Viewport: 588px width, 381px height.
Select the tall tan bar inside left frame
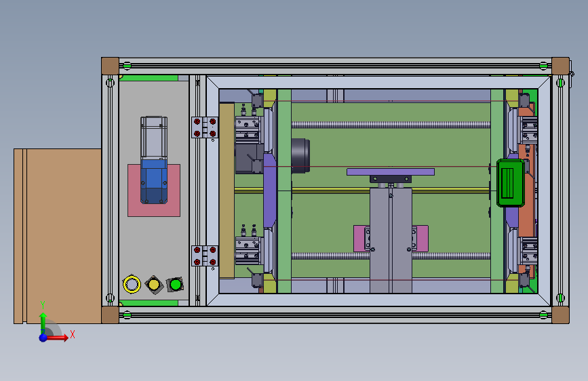(227, 191)
